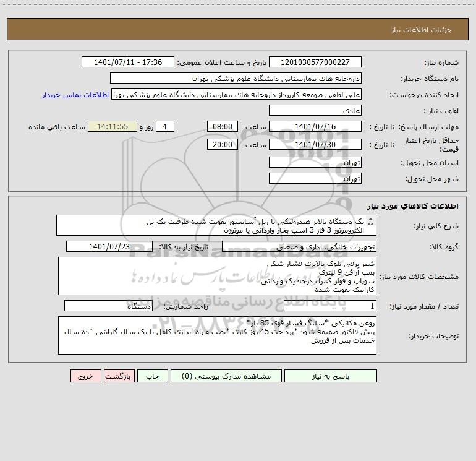Click the buyer organization name field

click(x=236, y=78)
